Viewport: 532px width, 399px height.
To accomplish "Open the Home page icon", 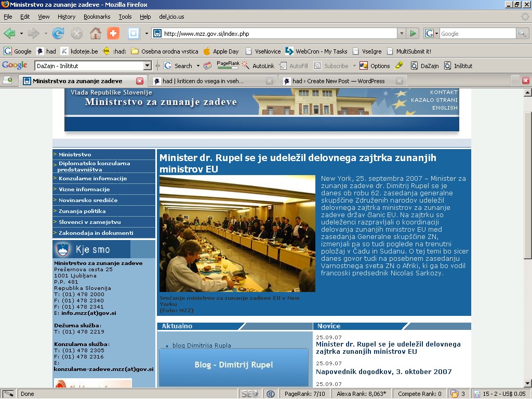I will [x=96, y=33].
